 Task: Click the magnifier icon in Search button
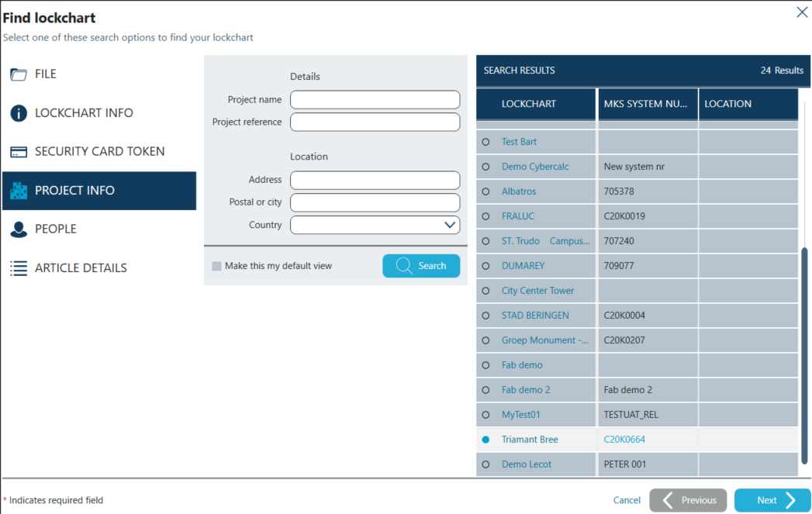[x=404, y=266]
